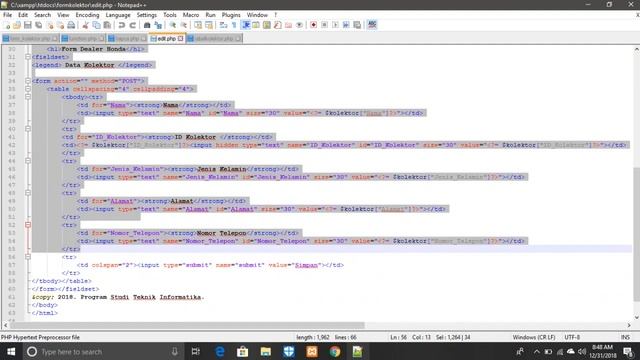640x360 pixels.
Task: Play back the recorded macro icon
Action: click(x=335, y=25)
